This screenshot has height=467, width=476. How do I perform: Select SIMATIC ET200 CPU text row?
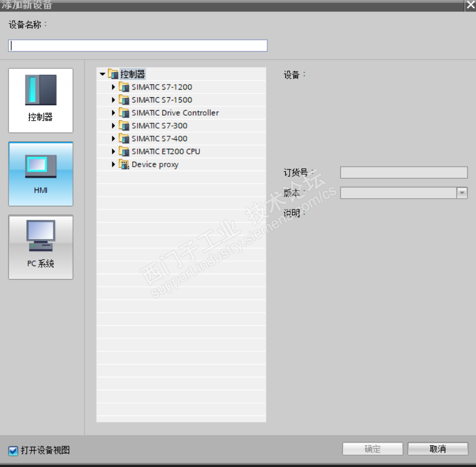(x=166, y=152)
